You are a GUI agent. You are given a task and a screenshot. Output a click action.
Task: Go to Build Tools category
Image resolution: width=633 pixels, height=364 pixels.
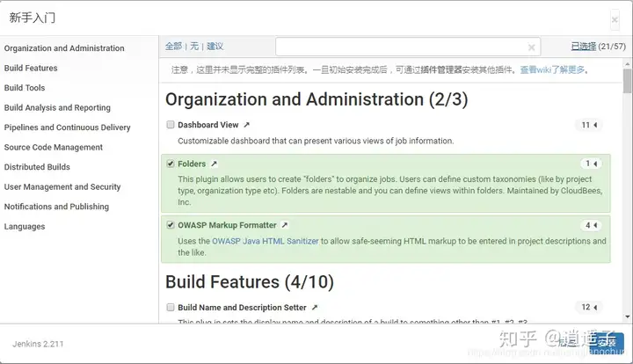pyautogui.click(x=25, y=88)
